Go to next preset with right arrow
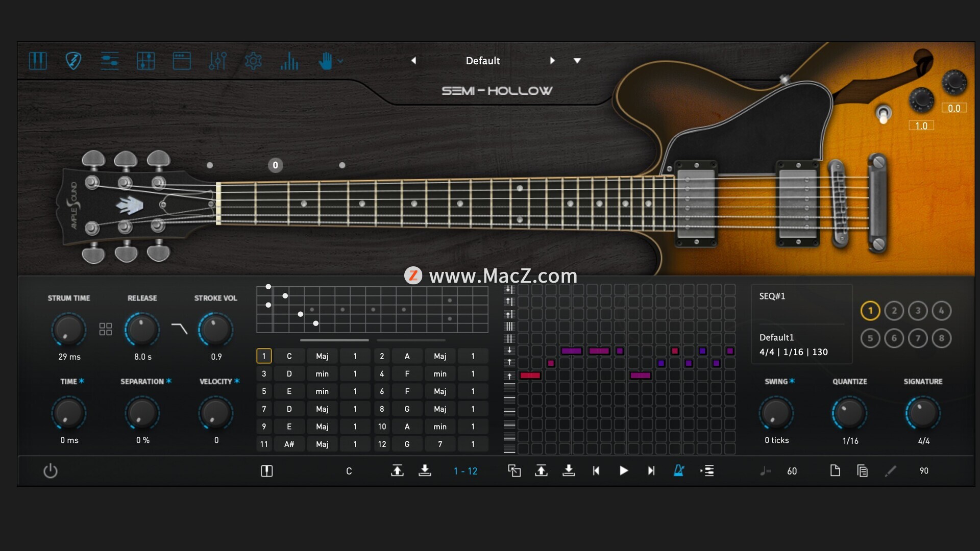The image size is (980, 551). point(552,60)
